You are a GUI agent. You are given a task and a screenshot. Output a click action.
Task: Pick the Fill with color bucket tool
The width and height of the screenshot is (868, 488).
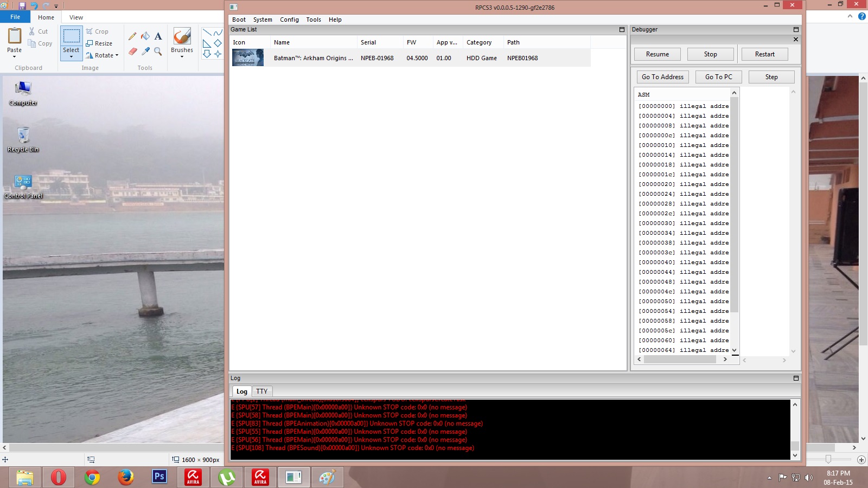[145, 36]
